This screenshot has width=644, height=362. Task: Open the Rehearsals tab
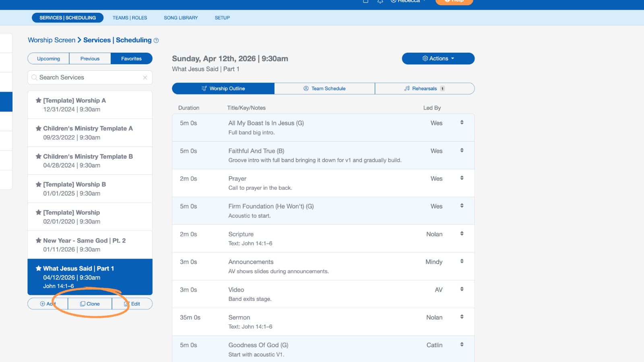(424, 88)
